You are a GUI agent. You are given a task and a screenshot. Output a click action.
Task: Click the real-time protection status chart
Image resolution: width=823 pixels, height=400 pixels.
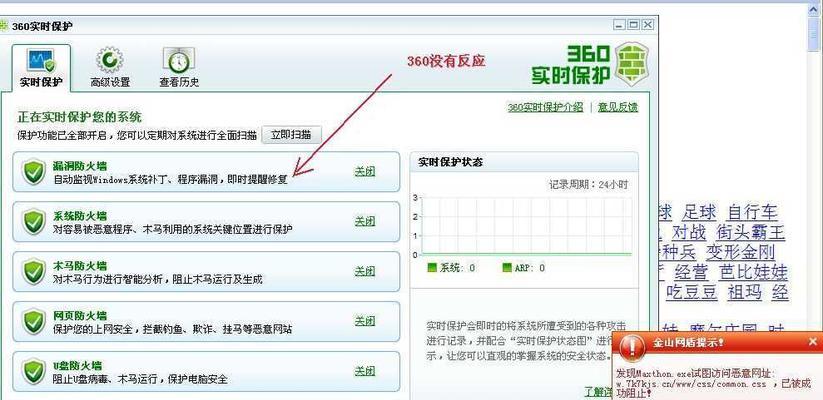tap(525, 226)
